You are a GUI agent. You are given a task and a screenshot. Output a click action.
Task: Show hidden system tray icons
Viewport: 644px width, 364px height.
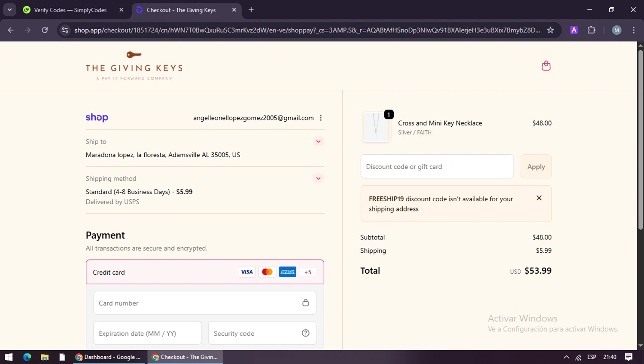[x=566, y=357]
